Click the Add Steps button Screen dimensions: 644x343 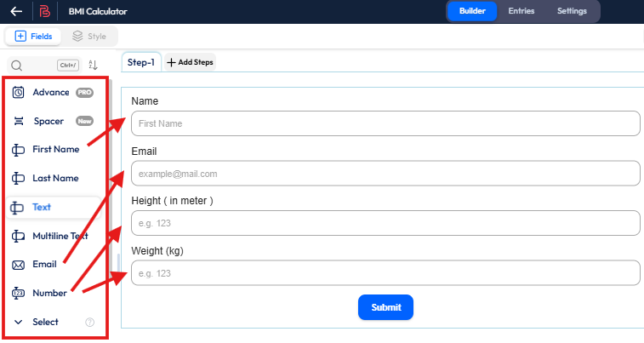(190, 62)
